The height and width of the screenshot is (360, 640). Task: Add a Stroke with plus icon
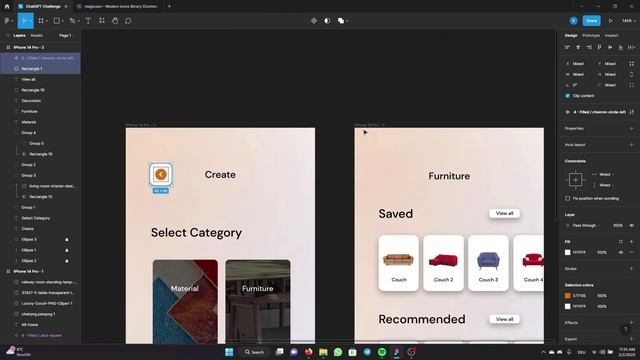pos(631,269)
